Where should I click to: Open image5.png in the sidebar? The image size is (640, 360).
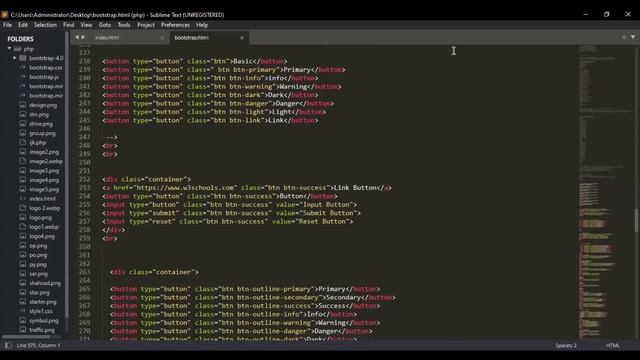click(44, 189)
